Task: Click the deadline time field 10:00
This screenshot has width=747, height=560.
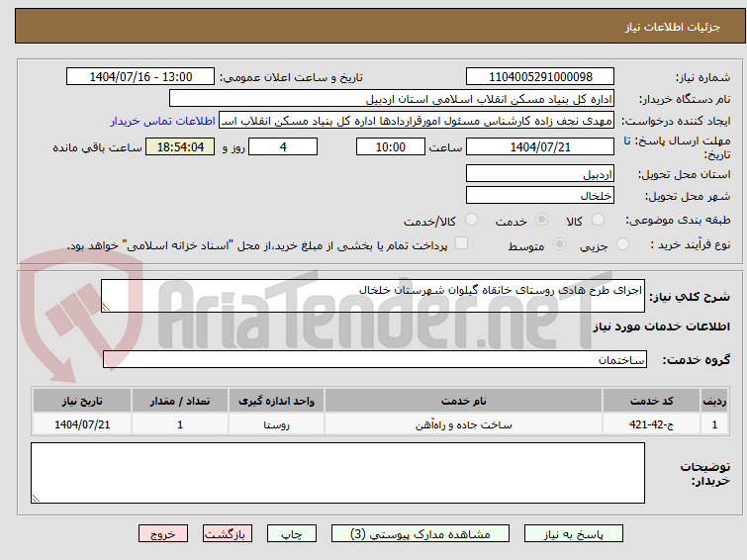Action: pyautogui.click(x=390, y=146)
